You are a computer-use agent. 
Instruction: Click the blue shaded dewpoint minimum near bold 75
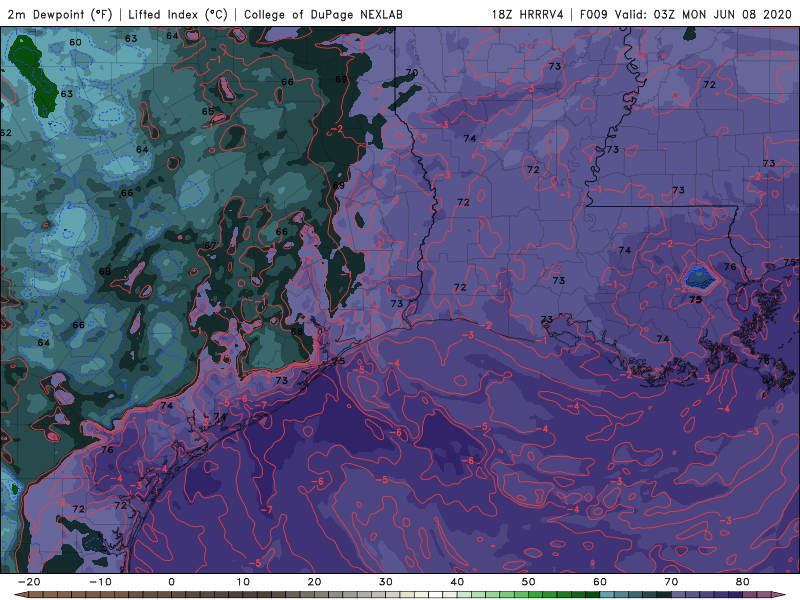698,278
